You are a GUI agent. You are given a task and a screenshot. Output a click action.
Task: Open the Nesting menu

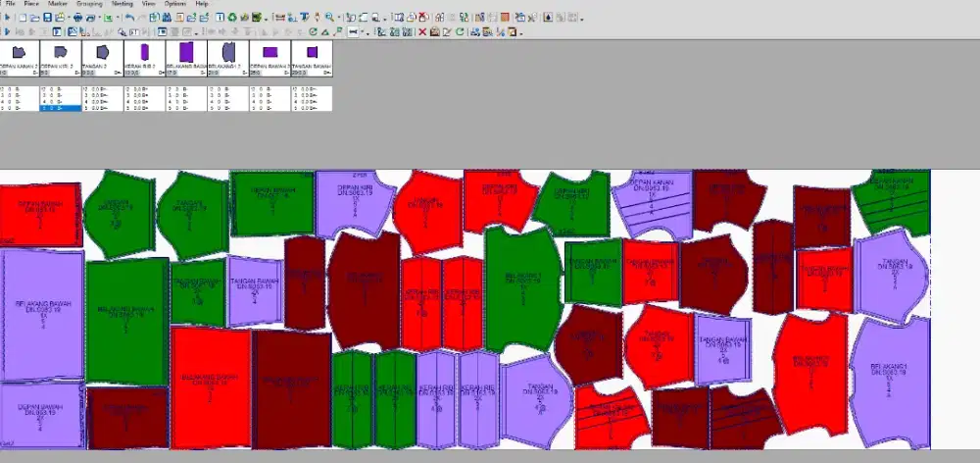tap(122, 4)
